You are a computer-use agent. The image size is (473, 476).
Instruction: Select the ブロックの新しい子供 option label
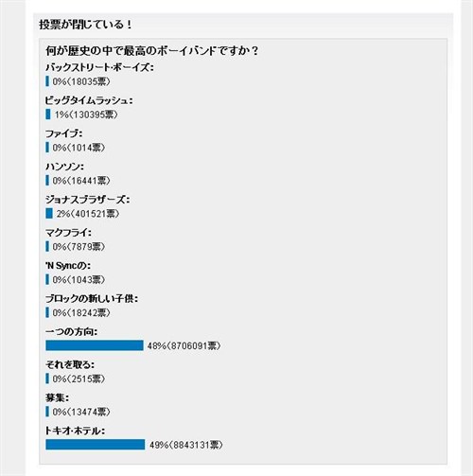click(x=92, y=299)
